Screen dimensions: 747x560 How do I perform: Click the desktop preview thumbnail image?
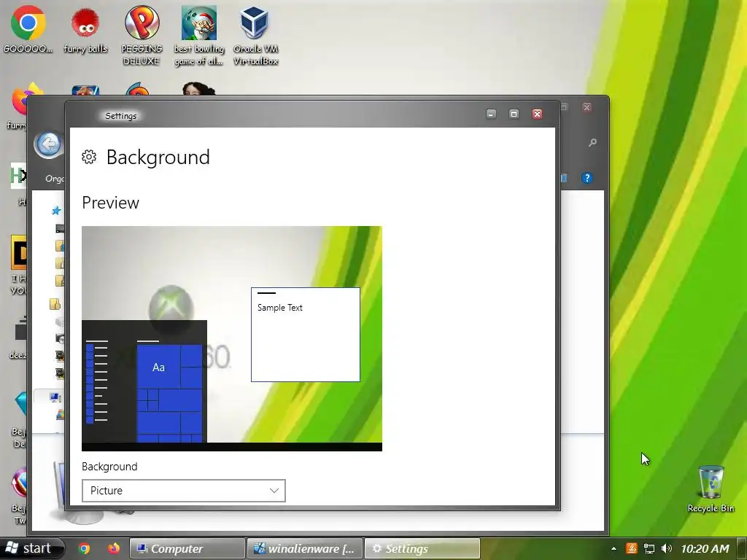231,338
